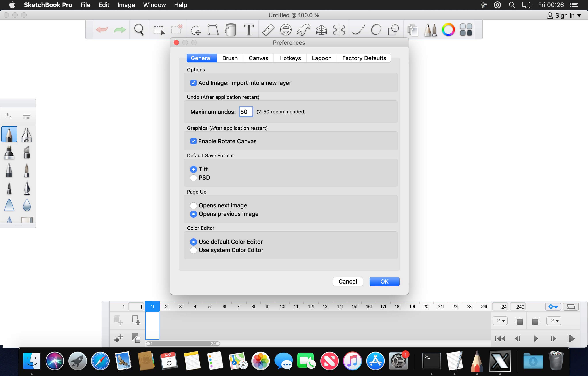Select the text tool in toolbar

tap(248, 29)
